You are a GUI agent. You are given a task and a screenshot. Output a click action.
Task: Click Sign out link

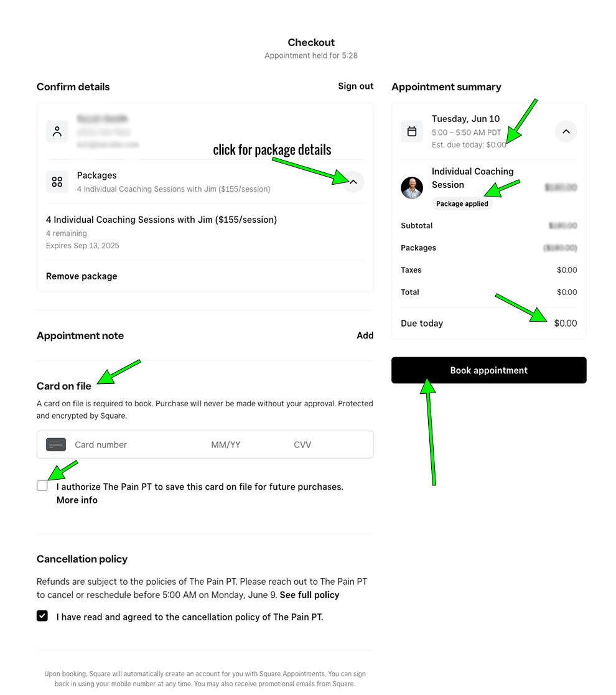point(355,86)
